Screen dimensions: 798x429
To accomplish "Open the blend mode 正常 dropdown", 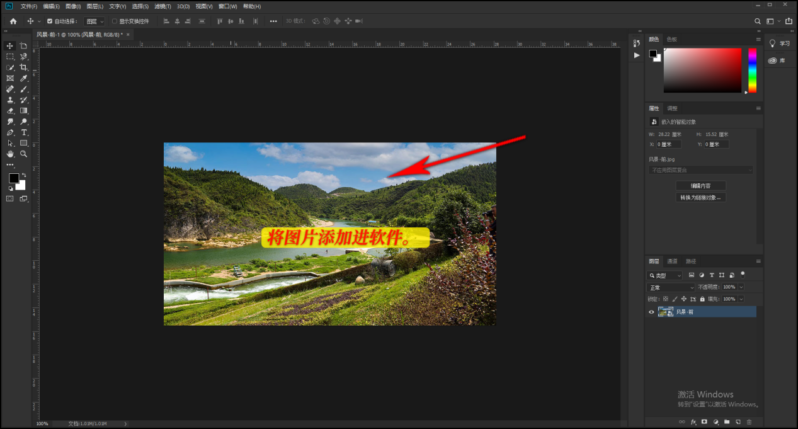I will pyautogui.click(x=670, y=287).
